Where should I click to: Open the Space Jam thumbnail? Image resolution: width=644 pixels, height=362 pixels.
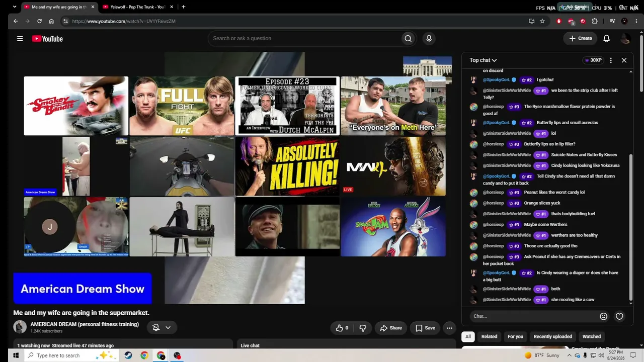393,227
